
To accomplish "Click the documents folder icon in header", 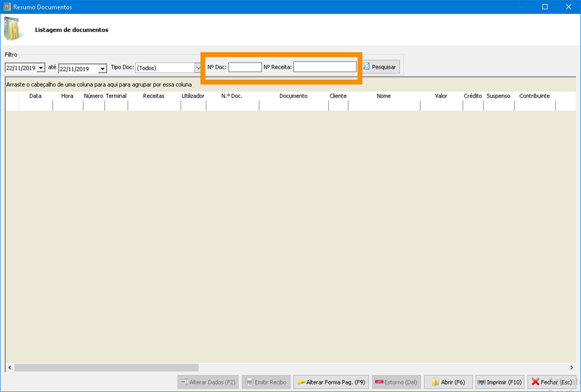I will [x=13, y=30].
